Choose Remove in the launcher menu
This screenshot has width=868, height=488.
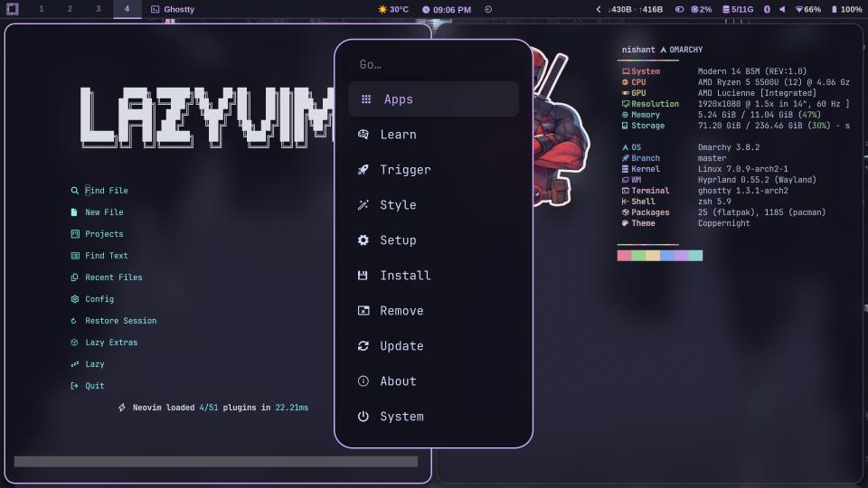(433, 311)
